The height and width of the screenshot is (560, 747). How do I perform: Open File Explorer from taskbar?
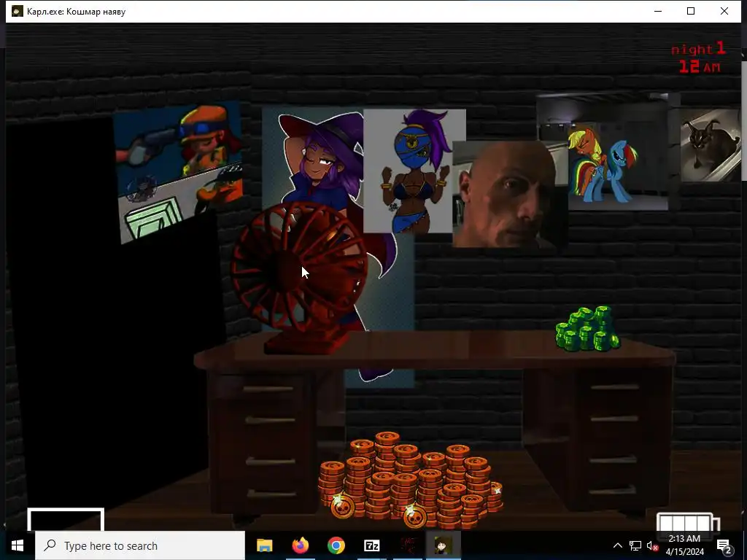[264, 545]
